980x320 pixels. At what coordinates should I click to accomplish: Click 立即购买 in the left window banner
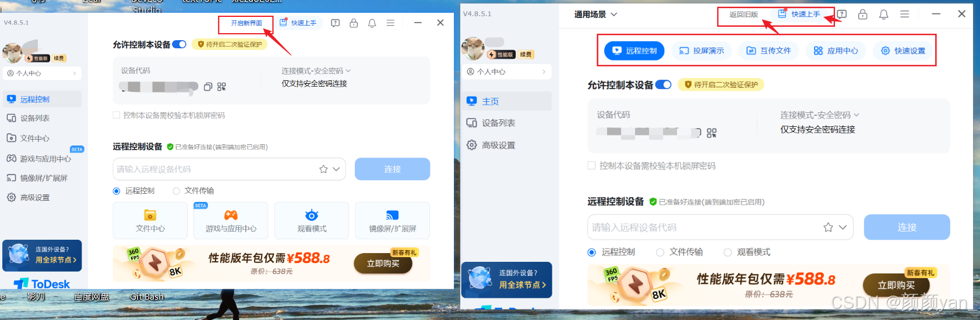[x=383, y=264]
